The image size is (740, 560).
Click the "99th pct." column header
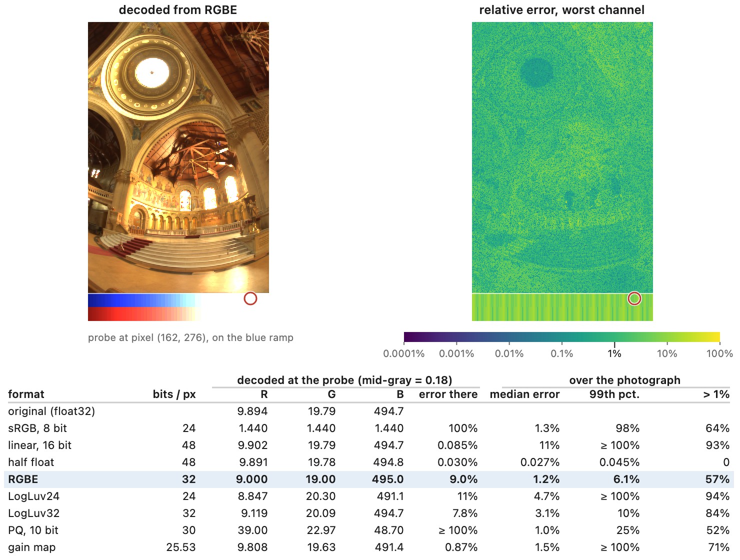[614, 394]
